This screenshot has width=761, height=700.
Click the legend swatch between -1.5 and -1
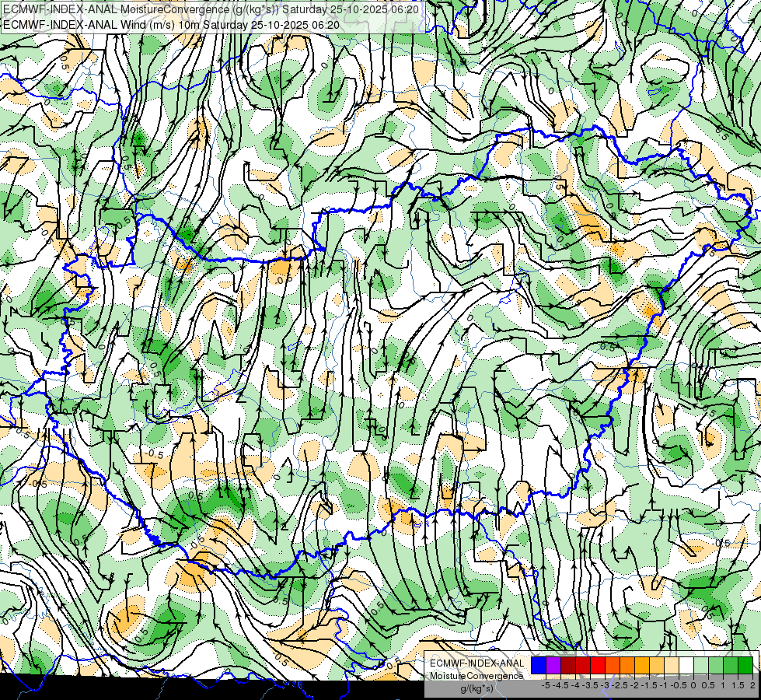click(657, 666)
